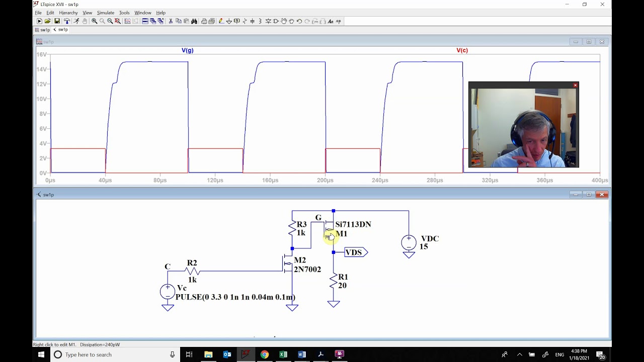Select the SPICE directive .op tool
Image resolution: width=644 pixels, height=362 pixels.
pyautogui.click(x=338, y=21)
